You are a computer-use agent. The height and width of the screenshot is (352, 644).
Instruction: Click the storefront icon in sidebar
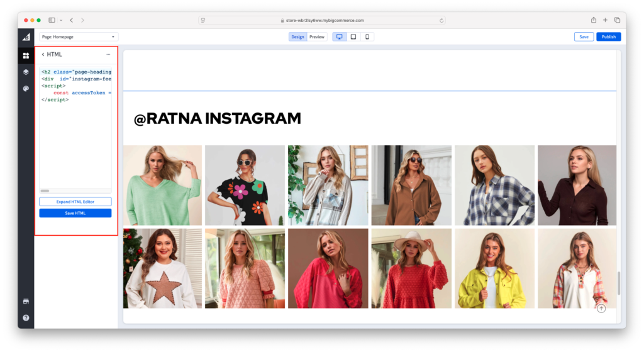(26, 302)
